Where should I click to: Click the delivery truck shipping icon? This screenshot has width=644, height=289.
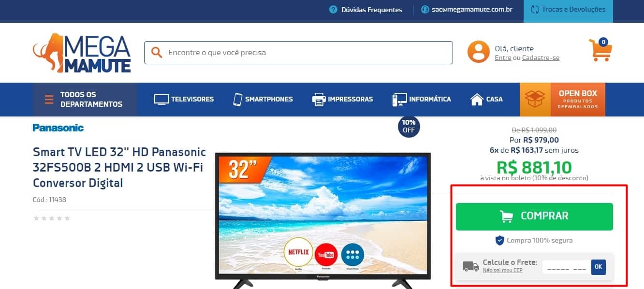coord(470,266)
